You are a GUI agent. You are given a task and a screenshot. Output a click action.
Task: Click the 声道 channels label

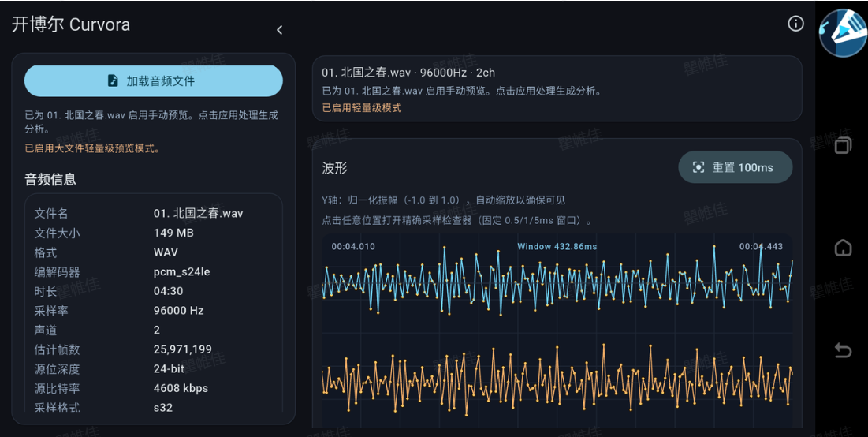46,330
